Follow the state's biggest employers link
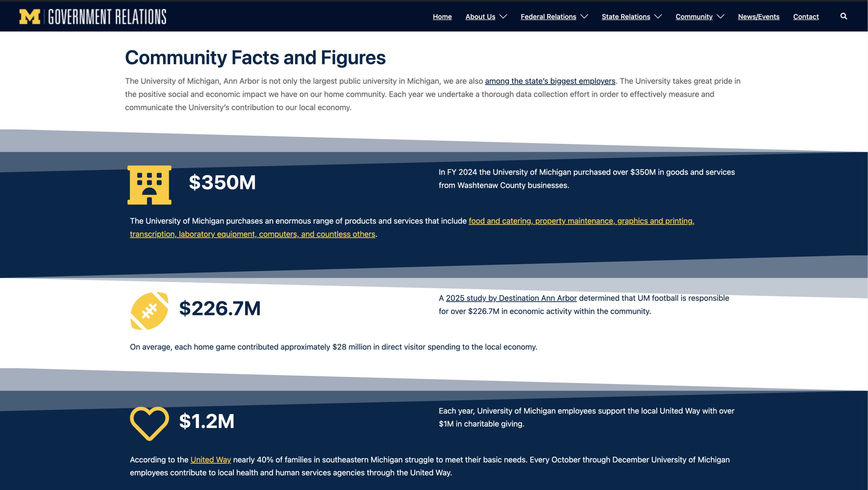Viewport: 868px width, 490px height. click(550, 81)
